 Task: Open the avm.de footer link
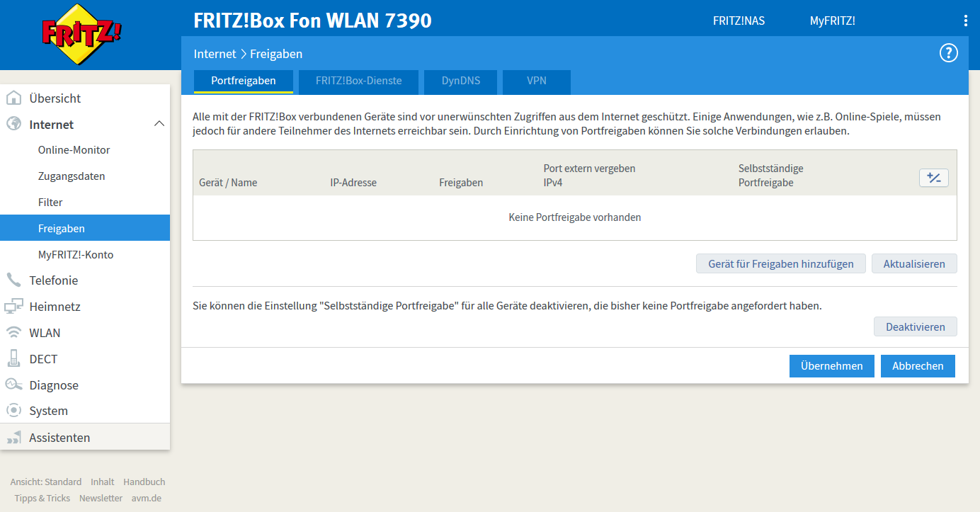point(147,498)
